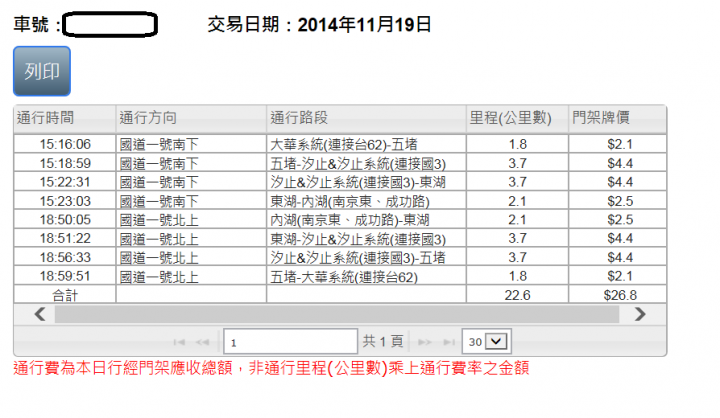Sort by 通行時間 column header

pyautogui.click(x=65, y=119)
